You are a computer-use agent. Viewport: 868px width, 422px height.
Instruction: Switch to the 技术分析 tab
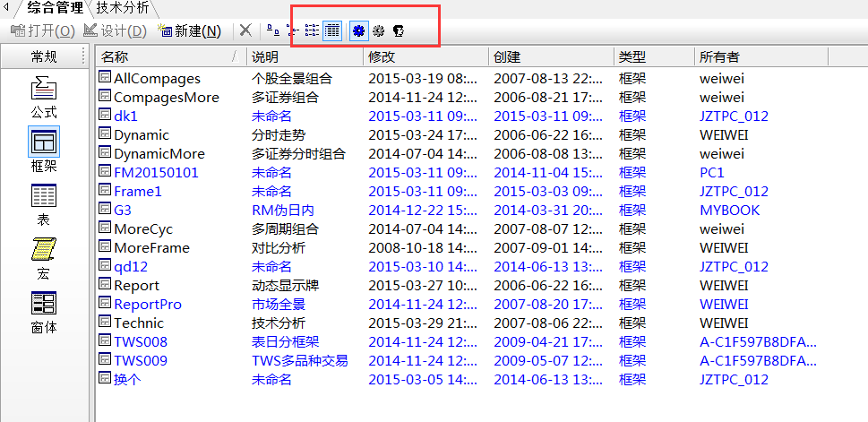pyautogui.click(x=123, y=8)
